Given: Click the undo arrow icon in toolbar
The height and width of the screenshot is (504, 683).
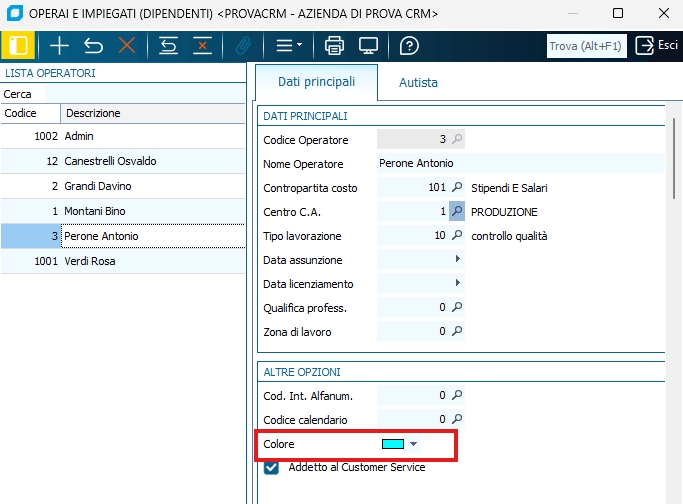Looking at the screenshot, I should pyautogui.click(x=93, y=45).
